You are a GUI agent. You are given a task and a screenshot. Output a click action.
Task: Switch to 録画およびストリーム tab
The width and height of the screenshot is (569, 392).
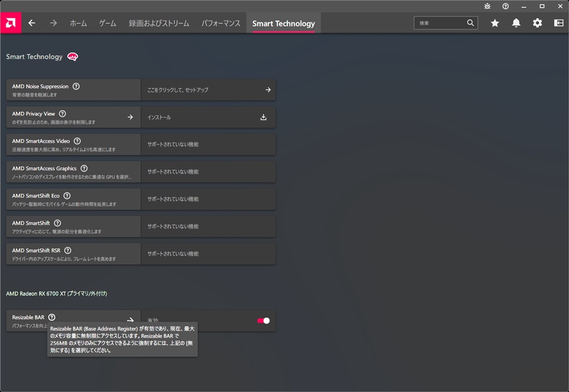point(159,23)
